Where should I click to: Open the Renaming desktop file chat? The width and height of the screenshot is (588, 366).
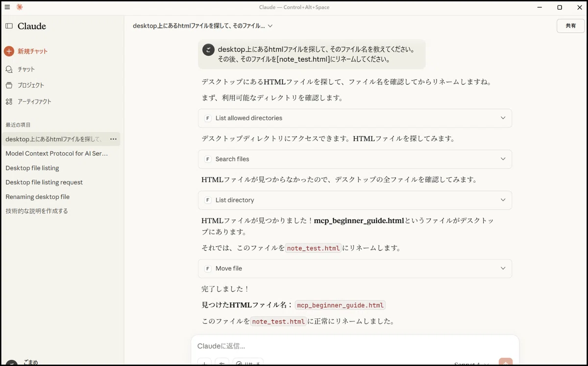pyautogui.click(x=38, y=196)
